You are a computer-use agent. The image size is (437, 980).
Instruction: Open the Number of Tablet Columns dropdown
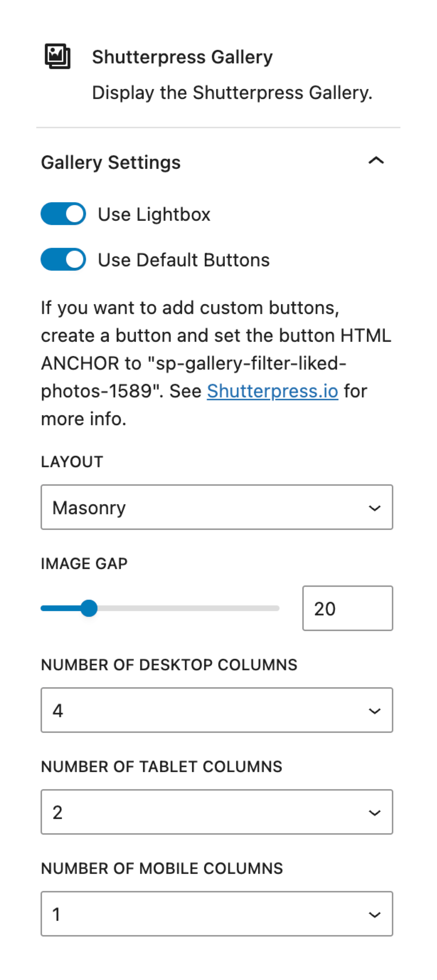pyautogui.click(x=216, y=812)
